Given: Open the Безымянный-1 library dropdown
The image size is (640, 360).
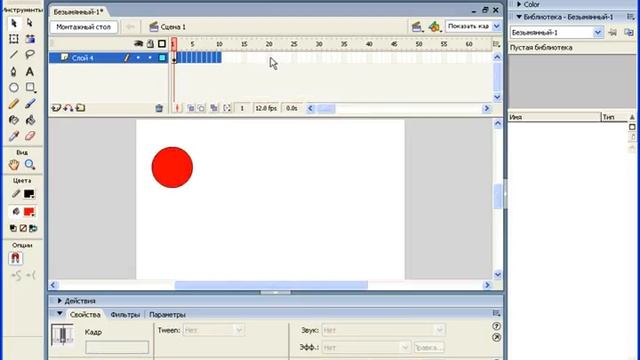Looking at the screenshot, I should [x=598, y=32].
